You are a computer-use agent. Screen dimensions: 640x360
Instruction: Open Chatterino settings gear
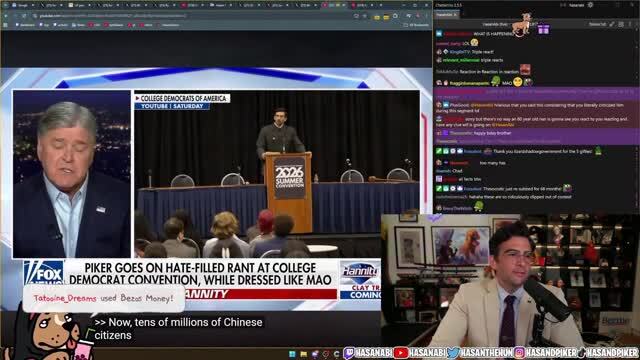tap(590, 5)
